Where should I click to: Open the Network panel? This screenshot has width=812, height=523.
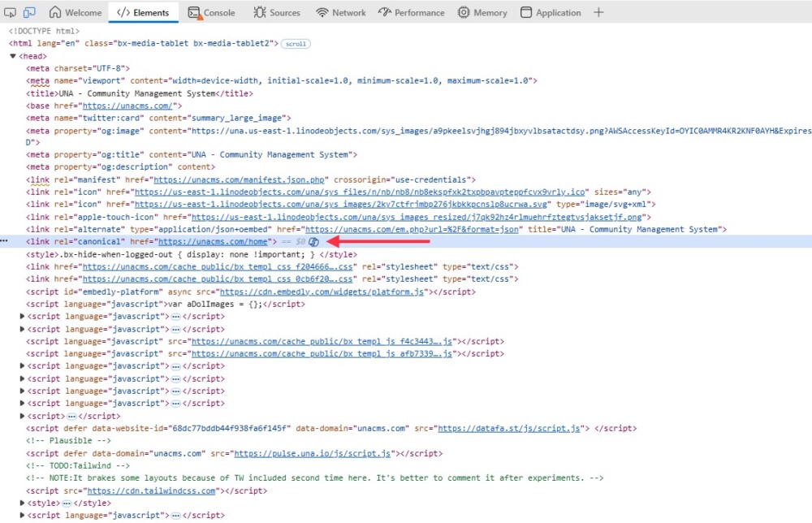click(341, 12)
